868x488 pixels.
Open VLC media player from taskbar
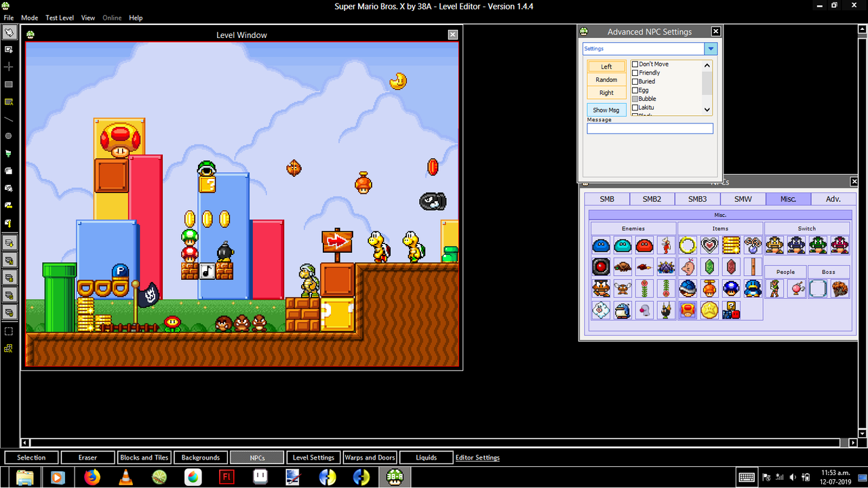pyautogui.click(x=125, y=477)
